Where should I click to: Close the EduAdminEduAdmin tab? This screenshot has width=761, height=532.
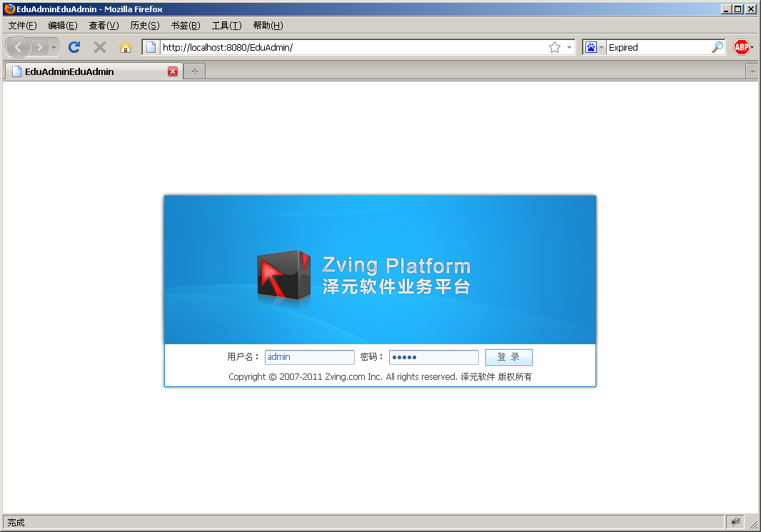[173, 71]
